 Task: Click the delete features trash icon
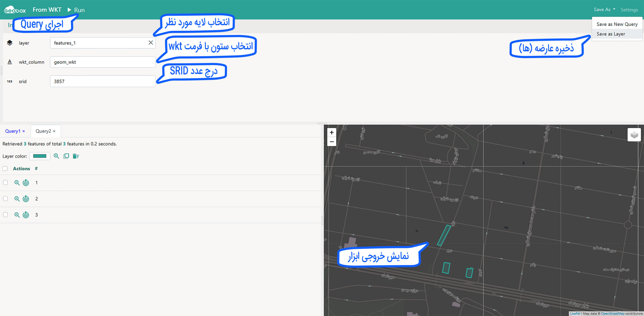coord(75,156)
